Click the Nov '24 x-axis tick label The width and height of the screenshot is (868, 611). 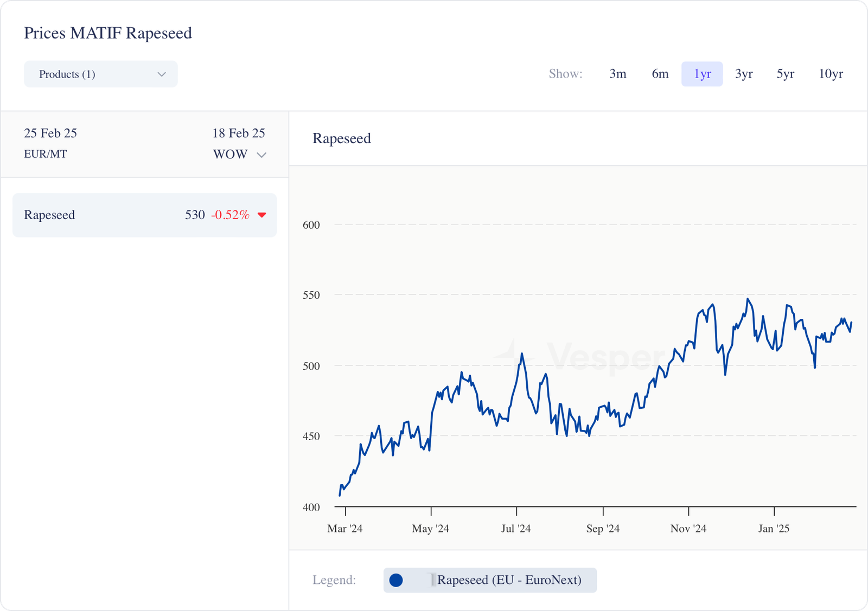click(x=688, y=529)
